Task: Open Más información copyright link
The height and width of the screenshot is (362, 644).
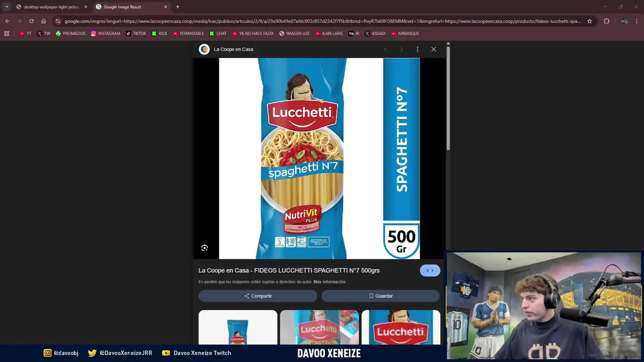Action: pos(330,282)
